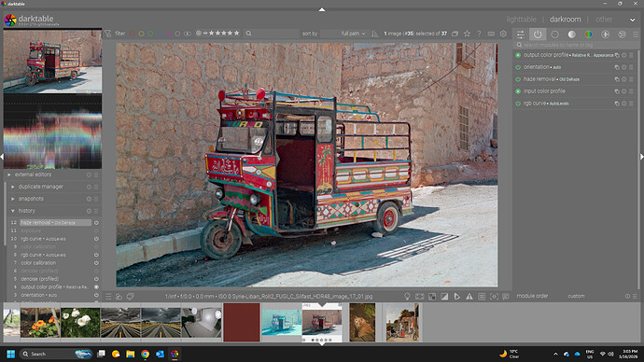Screen dimensions: 644x362
Task: Toggle rejected images filter icon
Action: coord(199,34)
